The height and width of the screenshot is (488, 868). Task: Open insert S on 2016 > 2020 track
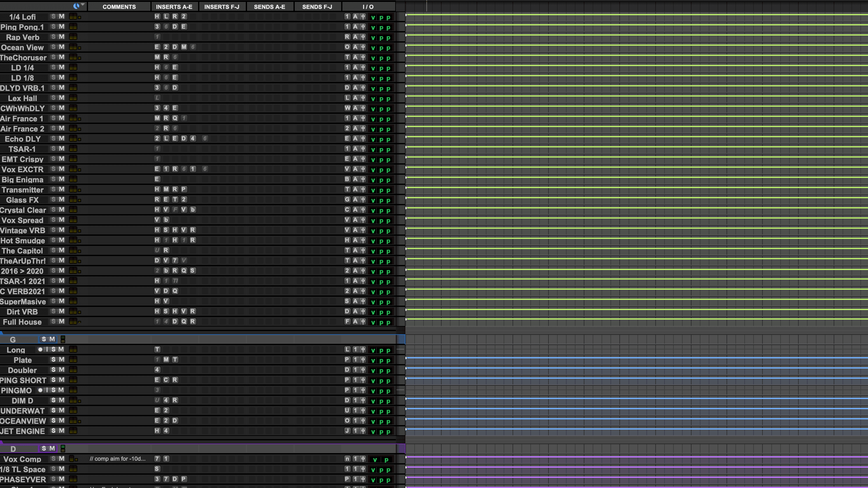point(192,270)
